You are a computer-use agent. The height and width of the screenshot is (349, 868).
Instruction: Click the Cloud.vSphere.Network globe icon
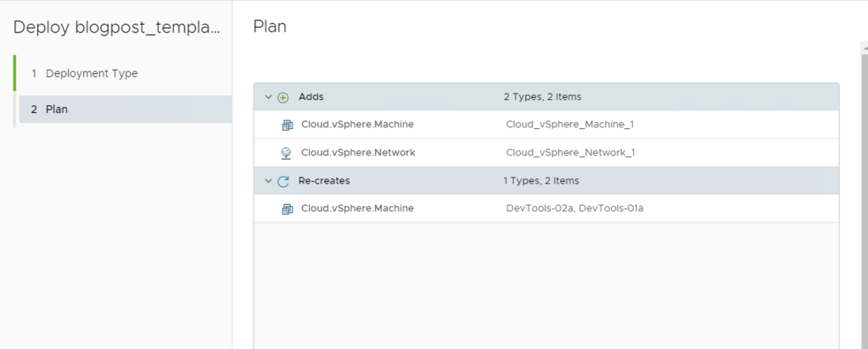tap(287, 153)
